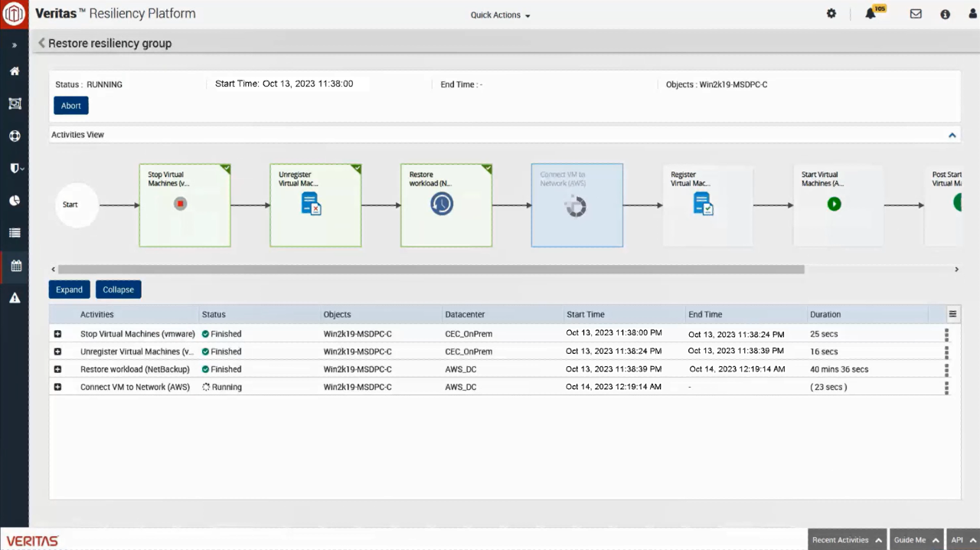Open actions menu for Connect VM row
Viewport: 980px width, 550px height.
coord(946,388)
